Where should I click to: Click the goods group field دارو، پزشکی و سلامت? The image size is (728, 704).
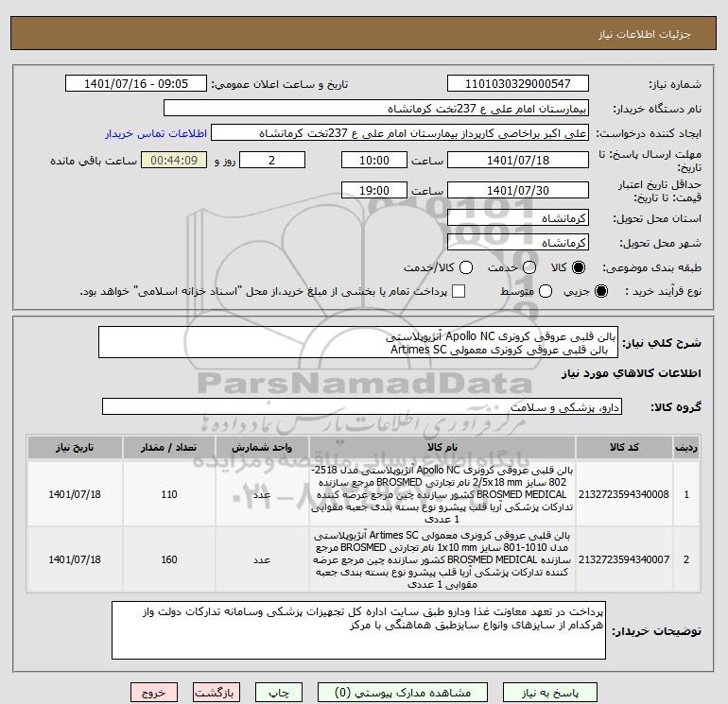(x=362, y=407)
